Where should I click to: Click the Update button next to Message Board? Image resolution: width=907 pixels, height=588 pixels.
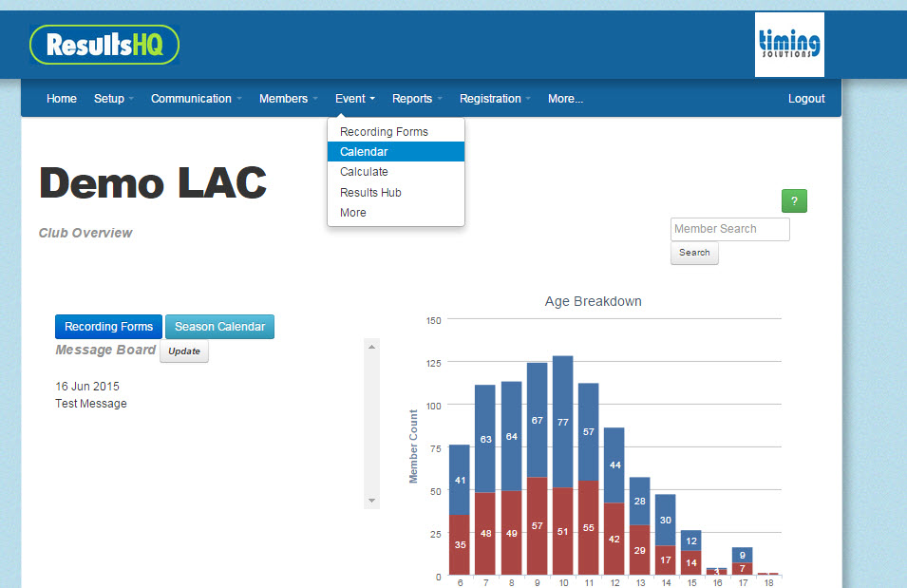pos(183,351)
